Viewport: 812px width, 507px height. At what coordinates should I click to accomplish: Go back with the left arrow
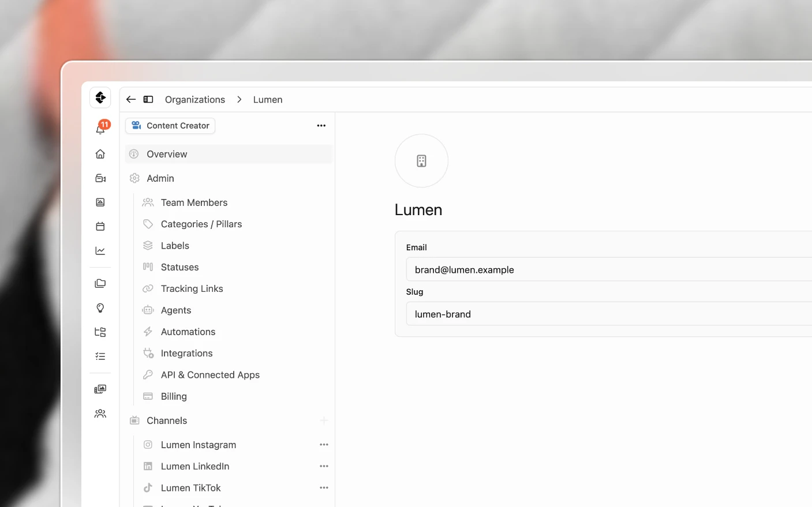131,99
